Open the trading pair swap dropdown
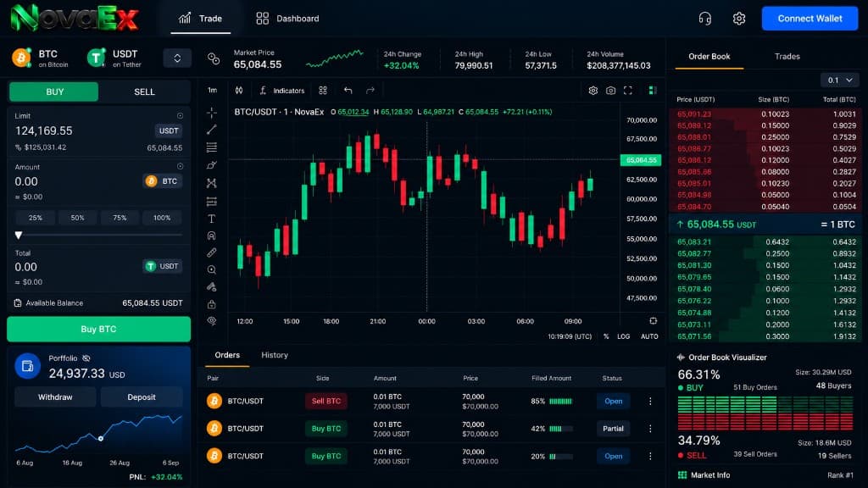This screenshot has width=868, height=488. pos(177,58)
